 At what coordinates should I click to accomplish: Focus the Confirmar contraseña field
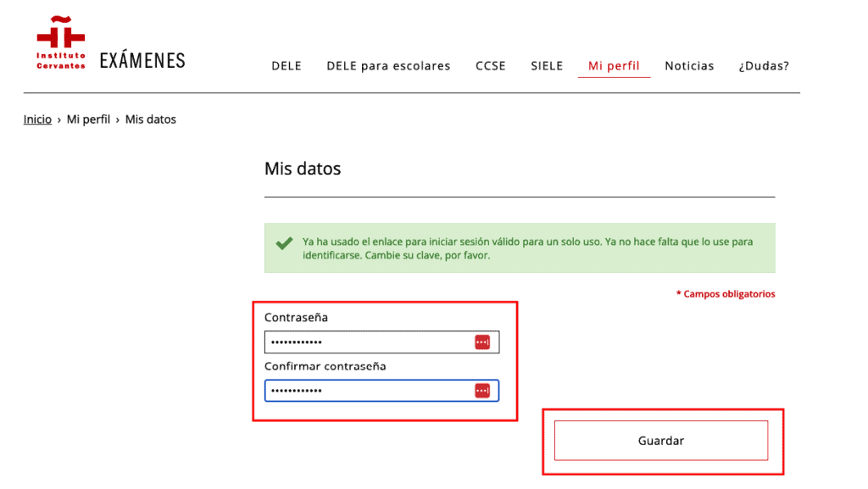[381, 391]
